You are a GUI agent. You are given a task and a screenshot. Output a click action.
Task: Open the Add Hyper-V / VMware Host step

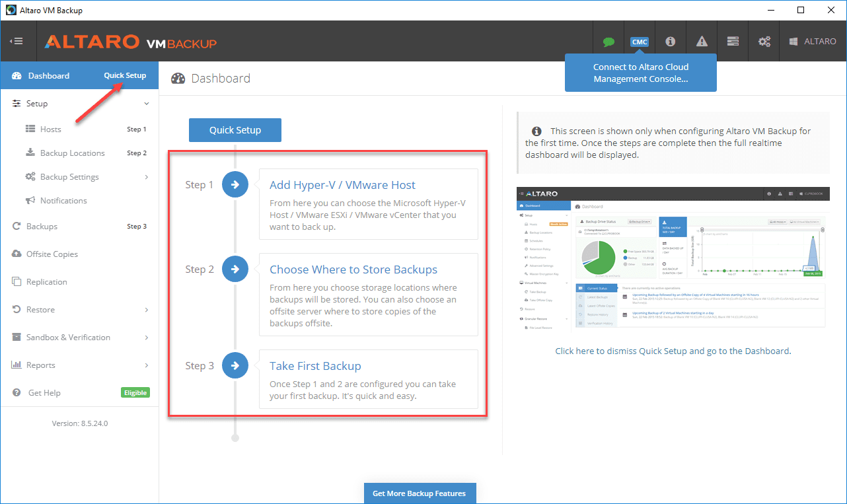pos(369,204)
